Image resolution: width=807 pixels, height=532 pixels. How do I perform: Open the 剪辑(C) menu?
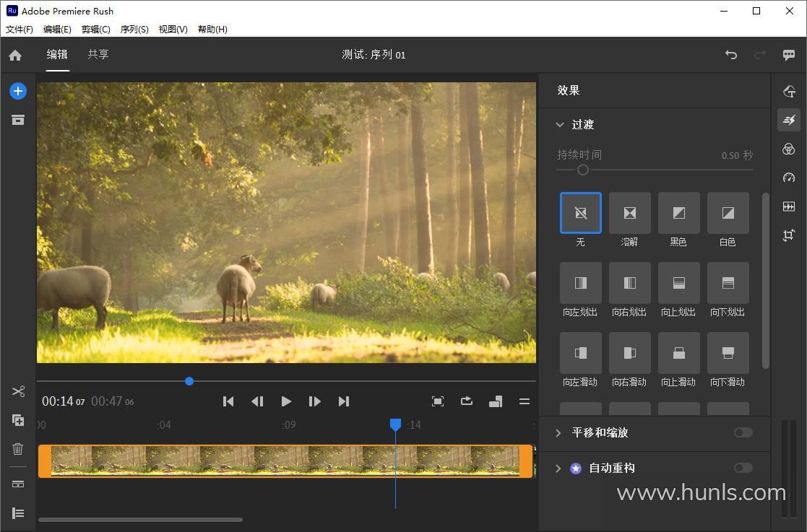(x=96, y=30)
